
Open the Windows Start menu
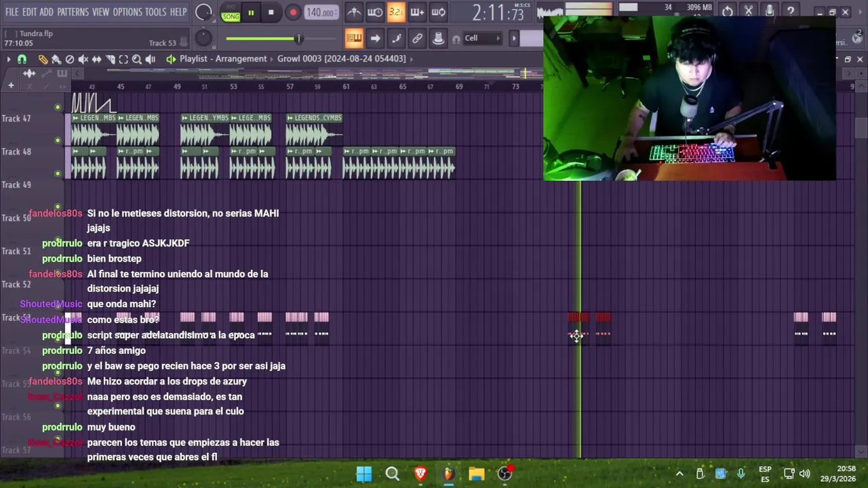pyautogui.click(x=364, y=474)
